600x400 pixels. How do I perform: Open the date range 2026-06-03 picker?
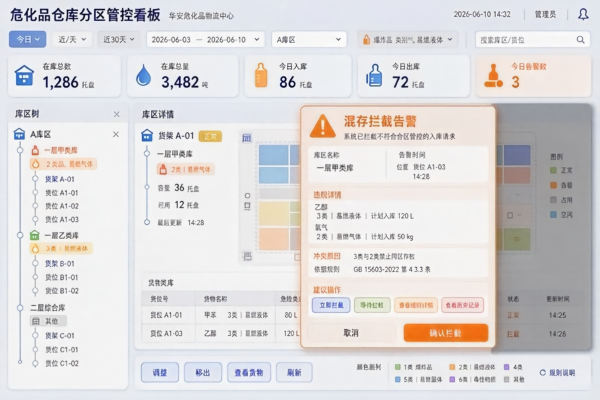point(205,40)
